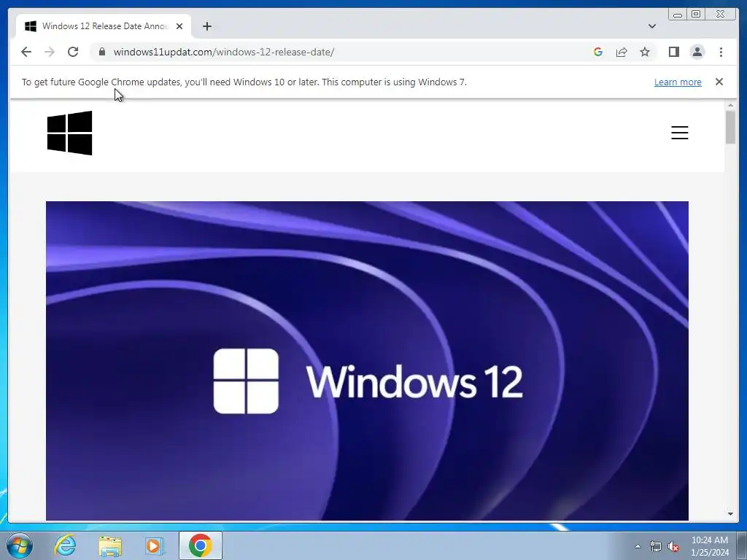Image resolution: width=747 pixels, height=560 pixels.
Task: Click the Windows 12 banner image
Action: point(367,360)
